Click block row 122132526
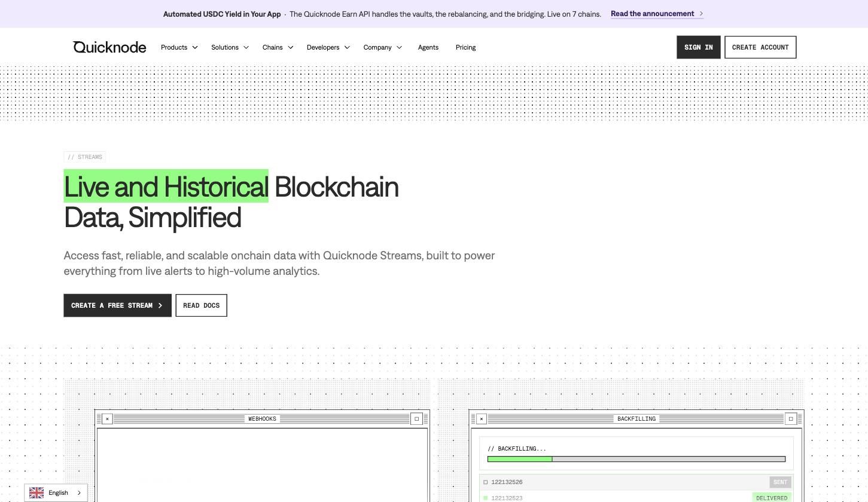 (636, 482)
